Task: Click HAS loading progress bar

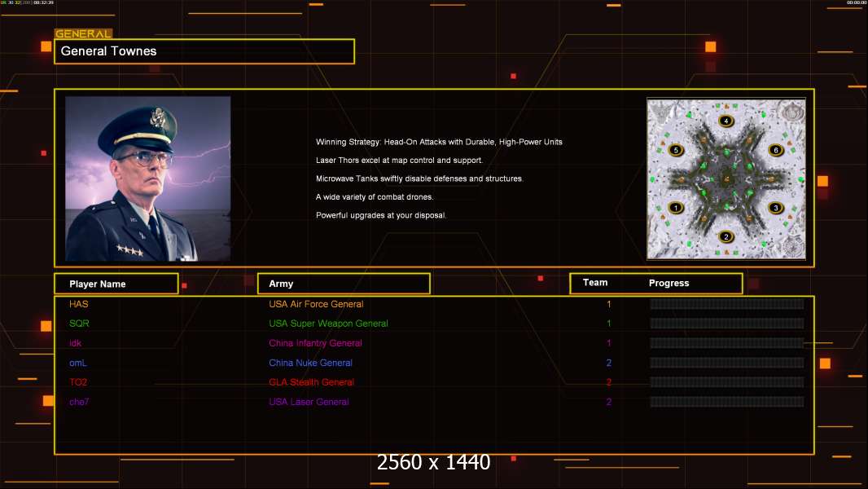Action: click(x=727, y=303)
